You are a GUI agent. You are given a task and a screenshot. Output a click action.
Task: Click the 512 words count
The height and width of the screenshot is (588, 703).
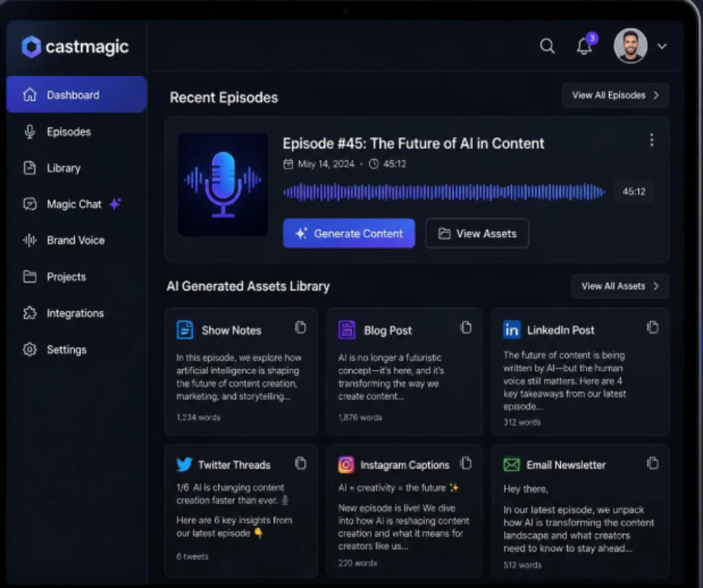[522, 565]
